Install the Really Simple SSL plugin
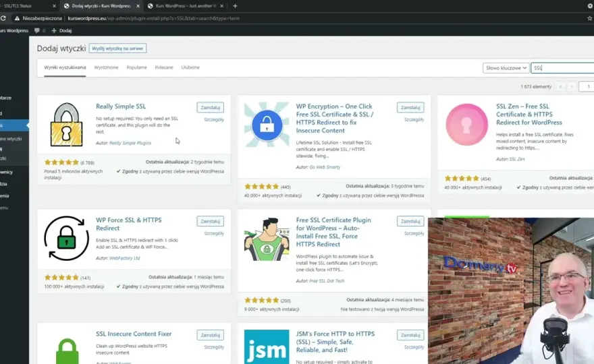The width and height of the screenshot is (594, 364). 210,107
